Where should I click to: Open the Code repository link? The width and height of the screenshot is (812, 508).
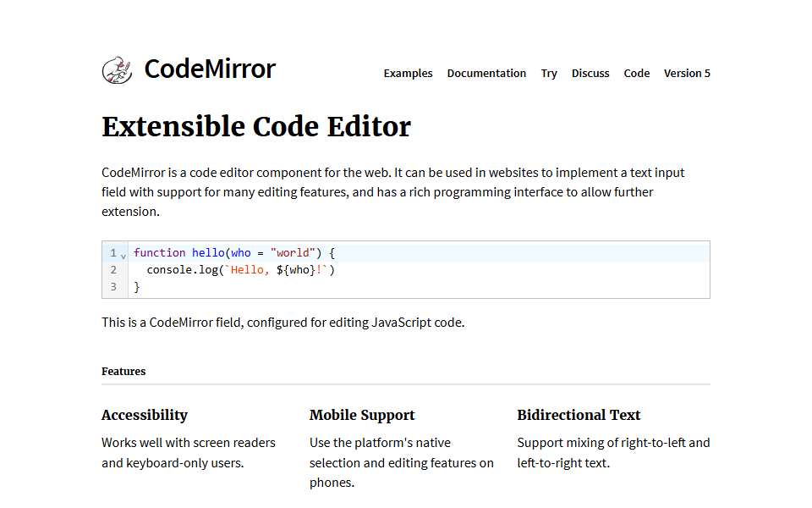pos(636,73)
